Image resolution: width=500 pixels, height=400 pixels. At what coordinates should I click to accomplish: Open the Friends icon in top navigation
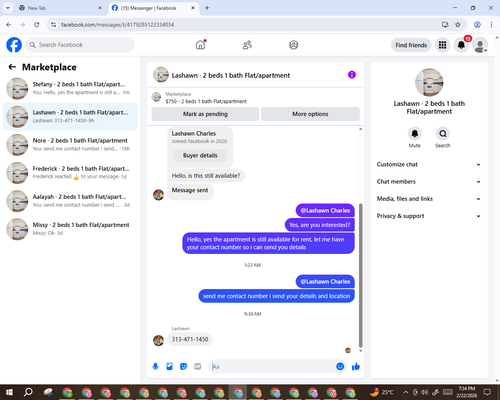[x=247, y=45]
